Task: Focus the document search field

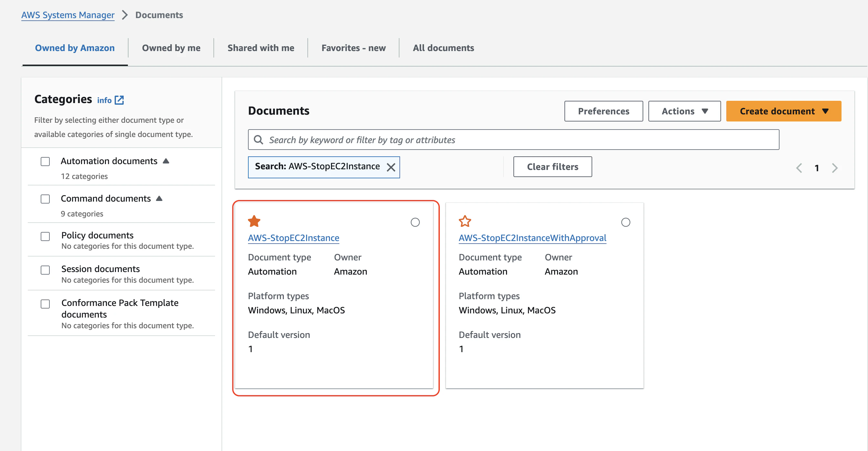Action: (x=513, y=140)
